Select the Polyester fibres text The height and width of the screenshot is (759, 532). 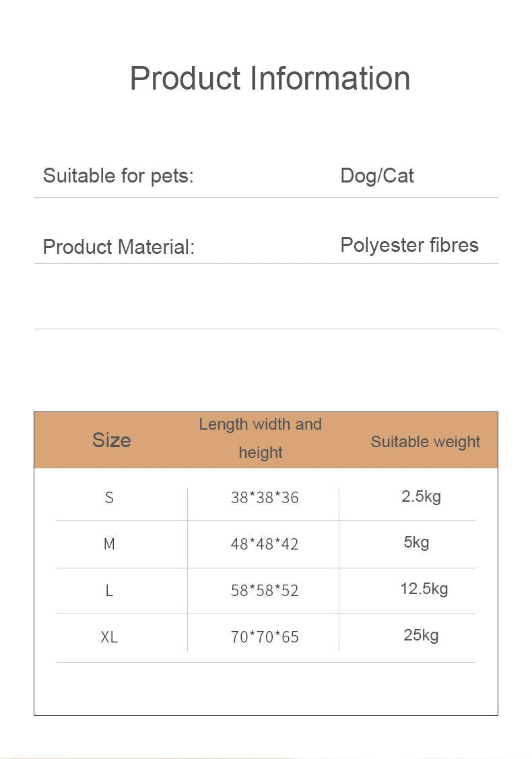(409, 244)
